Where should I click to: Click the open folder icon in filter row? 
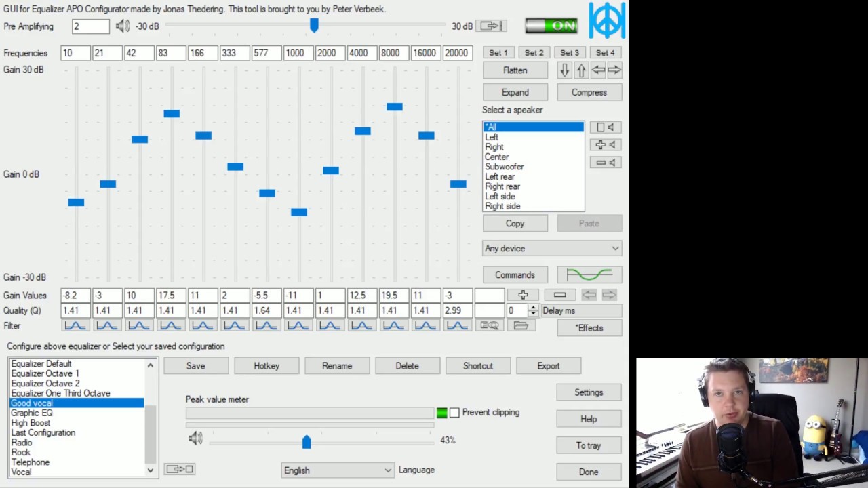click(x=521, y=326)
